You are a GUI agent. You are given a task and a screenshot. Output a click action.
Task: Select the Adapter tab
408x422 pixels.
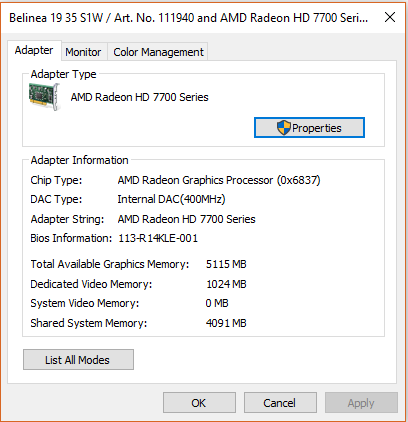point(34,50)
